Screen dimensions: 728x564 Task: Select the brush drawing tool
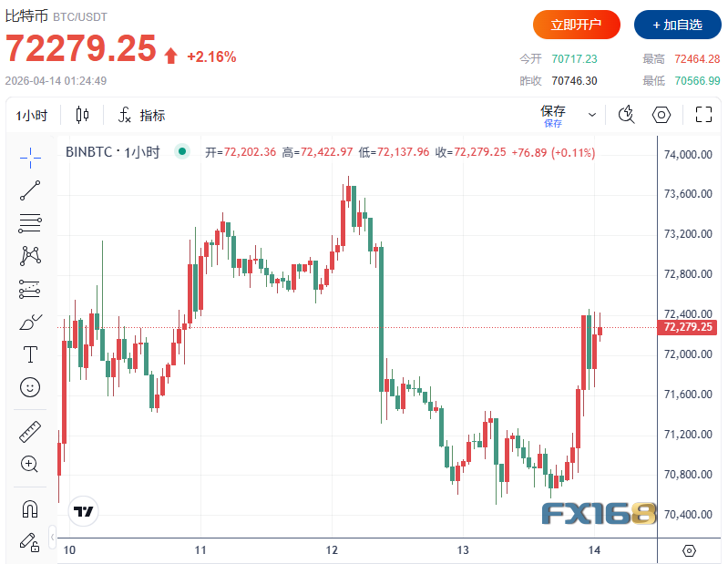tap(30, 322)
